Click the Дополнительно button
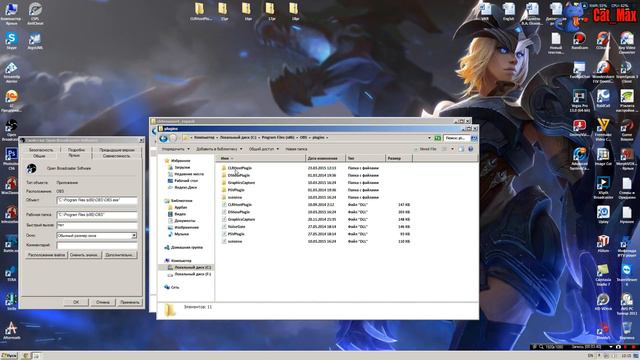Viewport: 640px width, 360px height. [x=119, y=255]
